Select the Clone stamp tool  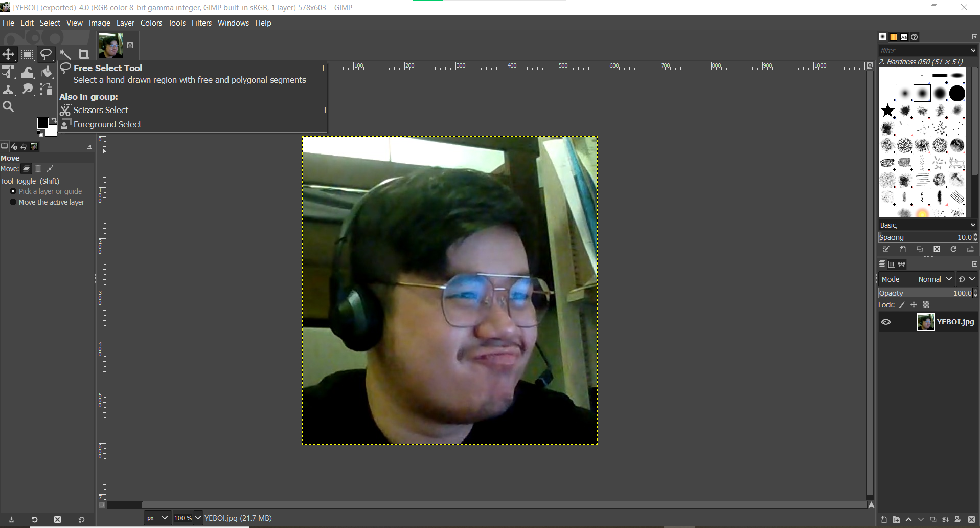(x=8, y=90)
